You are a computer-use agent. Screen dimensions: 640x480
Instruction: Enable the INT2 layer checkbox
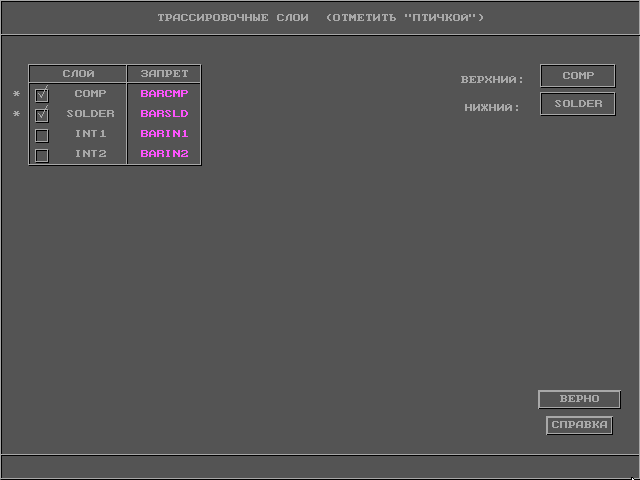pyautogui.click(x=42, y=156)
